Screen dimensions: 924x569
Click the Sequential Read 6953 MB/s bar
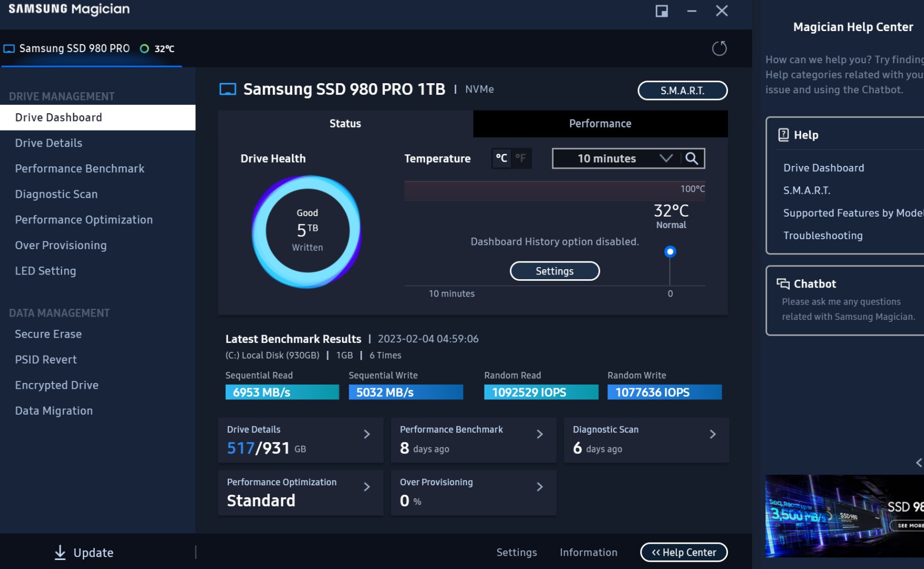click(x=282, y=393)
